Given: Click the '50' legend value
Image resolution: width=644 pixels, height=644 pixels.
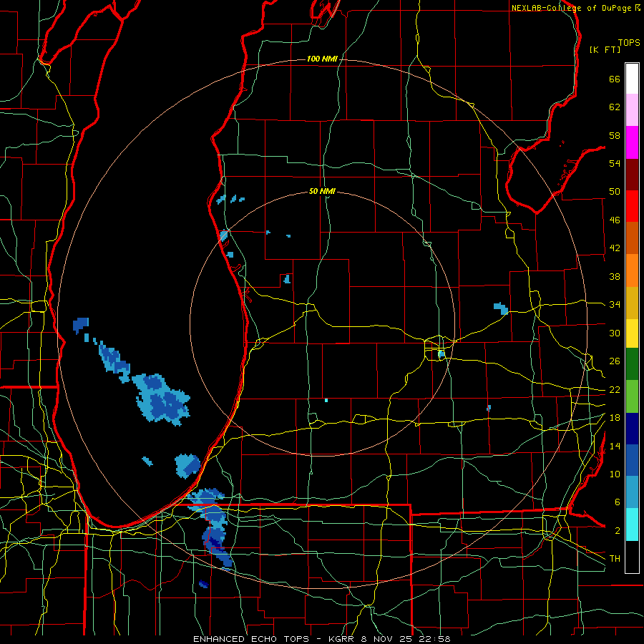Looking at the screenshot, I should [x=615, y=192].
